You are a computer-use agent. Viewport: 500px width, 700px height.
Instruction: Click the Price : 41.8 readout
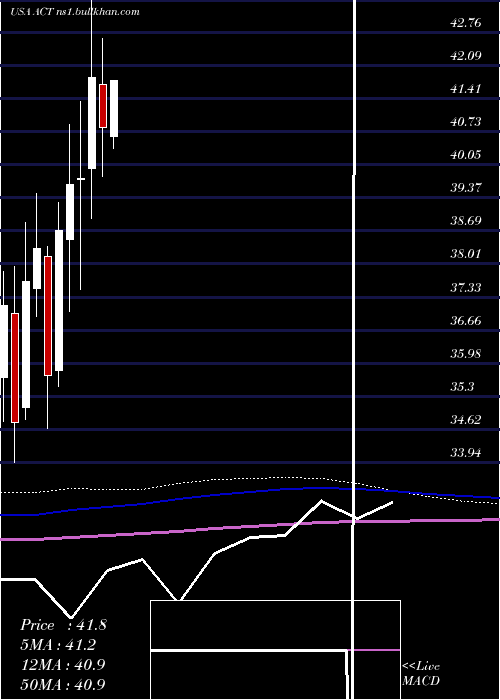point(63,625)
